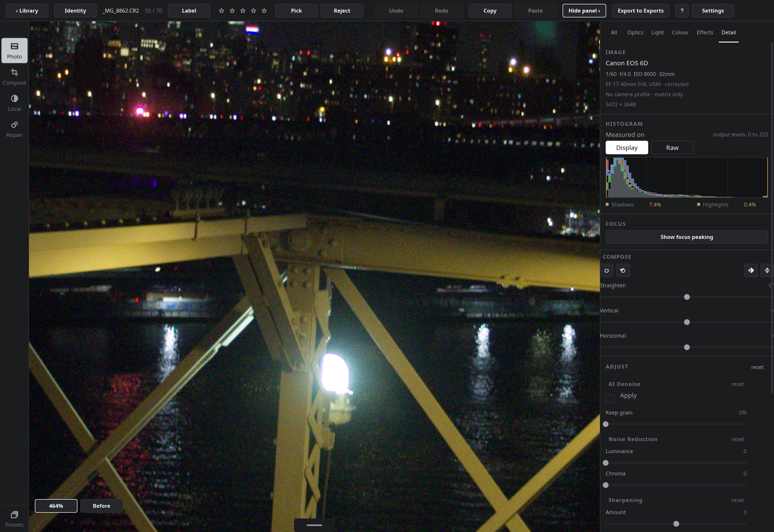The image size is (774, 532).
Task: Click the file name _MG_8862.CR2
Action: (x=121, y=11)
